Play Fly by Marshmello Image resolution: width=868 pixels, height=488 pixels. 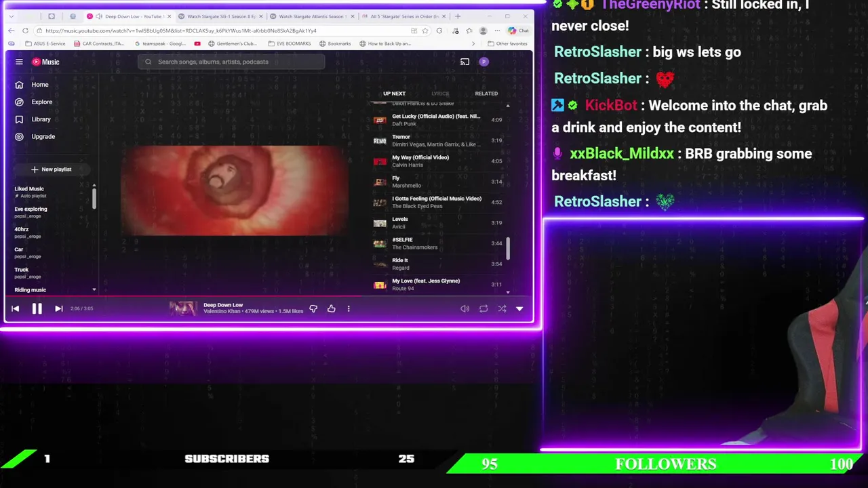(437, 182)
